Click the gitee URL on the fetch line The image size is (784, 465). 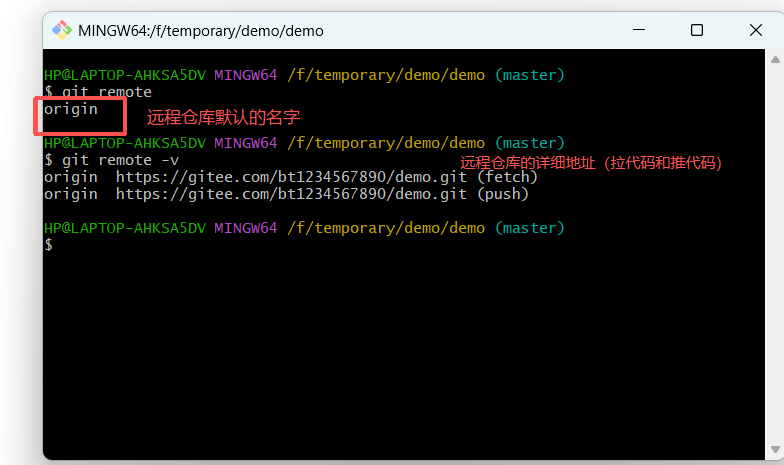pyautogui.click(x=291, y=177)
